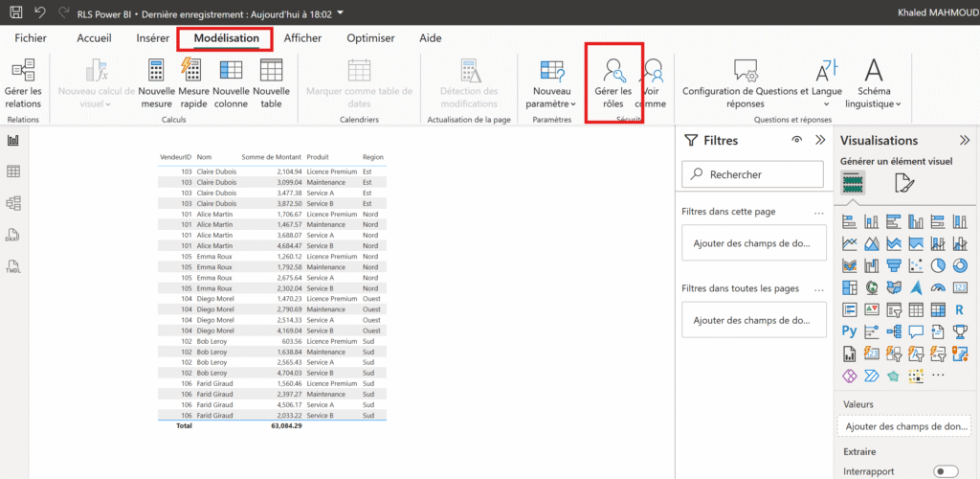Toggle the eye icon in Filtres pane
980x479 pixels.
click(x=797, y=141)
